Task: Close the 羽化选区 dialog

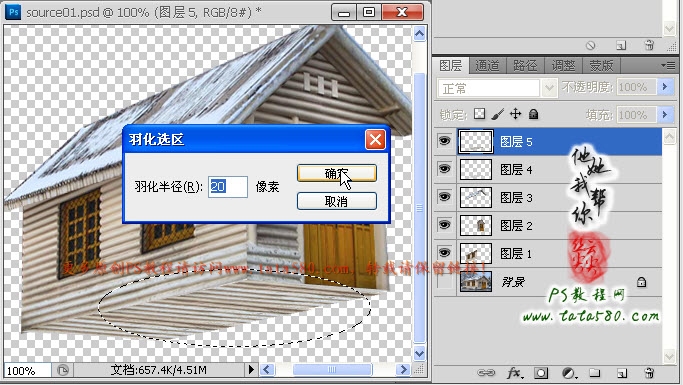Action: 375,140
